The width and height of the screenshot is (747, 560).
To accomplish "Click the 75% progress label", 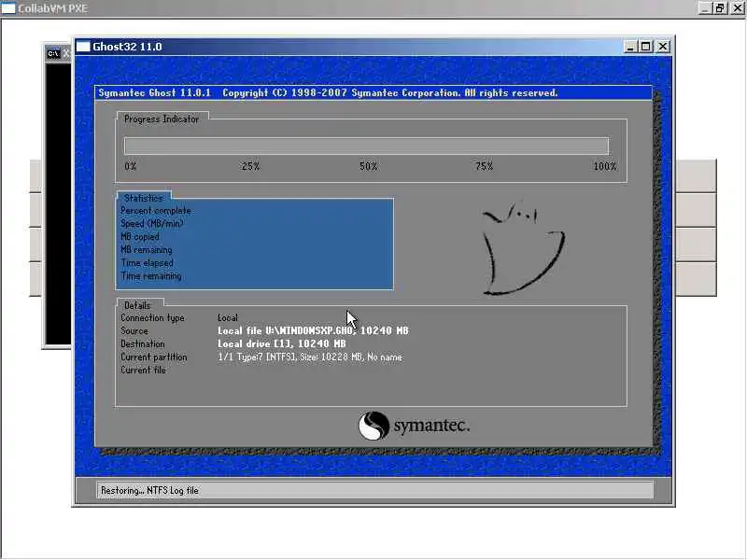I will [x=484, y=166].
